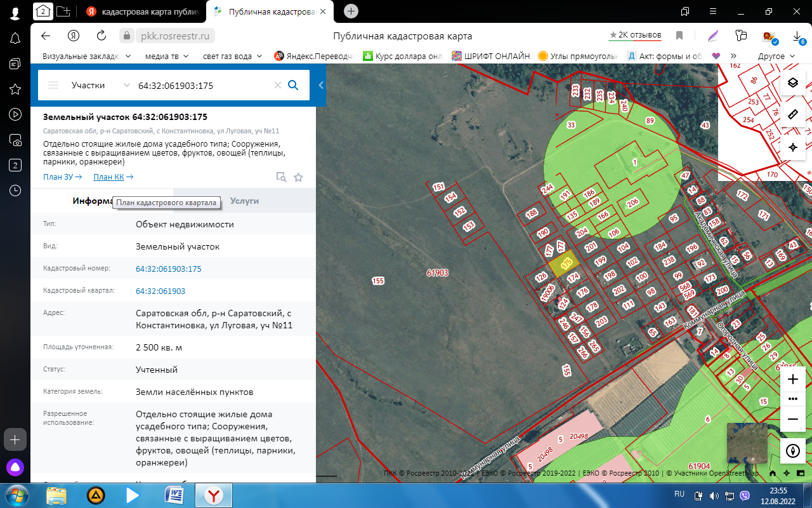
Task: Reset map orientation with the compass button
Action: point(792,451)
